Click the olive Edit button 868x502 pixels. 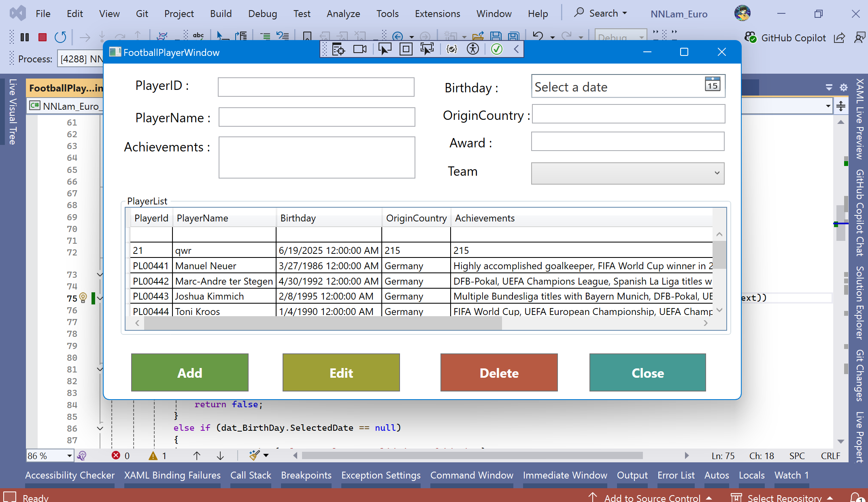click(x=341, y=372)
